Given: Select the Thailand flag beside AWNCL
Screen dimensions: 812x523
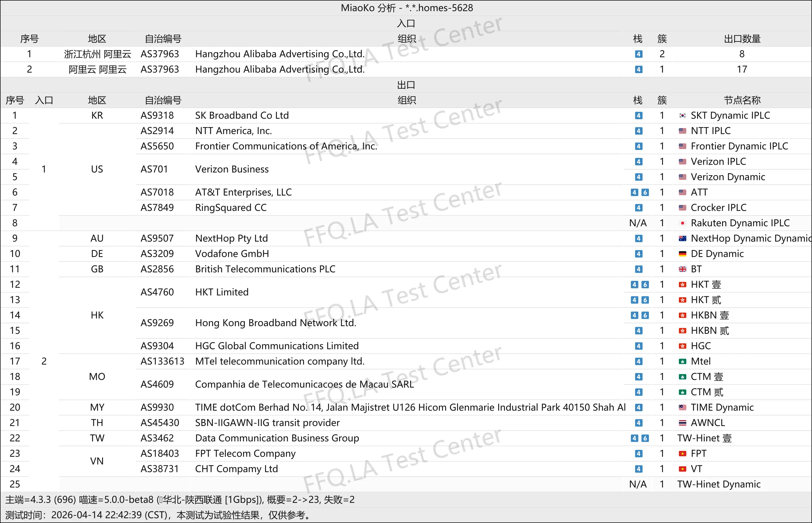Looking at the screenshot, I should click(x=682, y=423).
